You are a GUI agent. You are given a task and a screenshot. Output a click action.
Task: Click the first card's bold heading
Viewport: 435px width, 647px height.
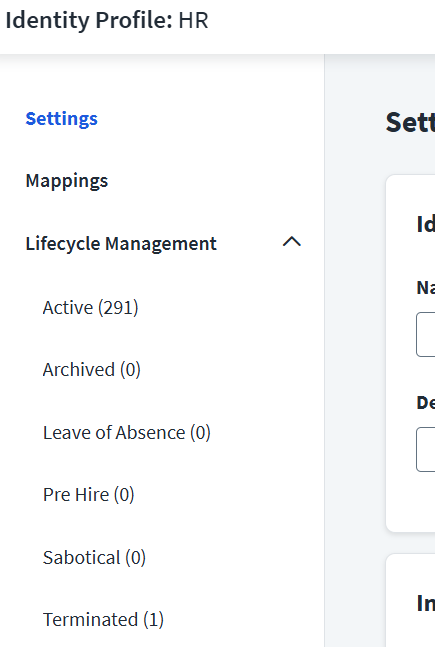[426, 225]
